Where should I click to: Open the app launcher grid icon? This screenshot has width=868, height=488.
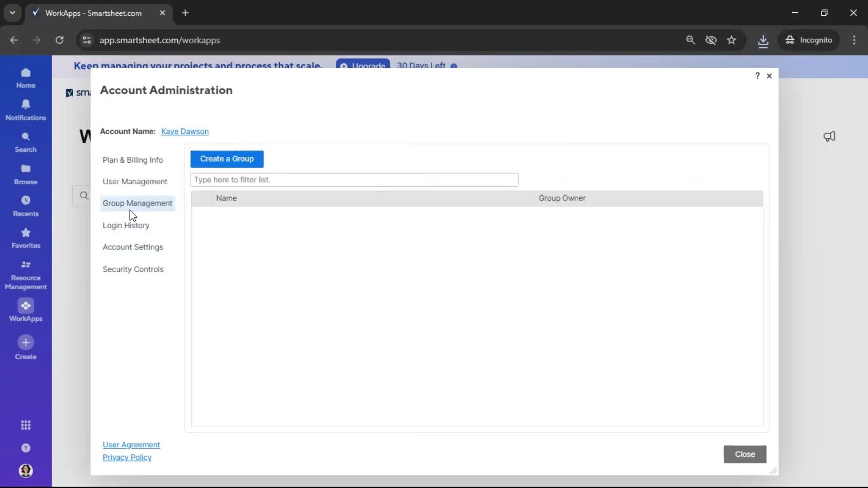click(26, 425)
